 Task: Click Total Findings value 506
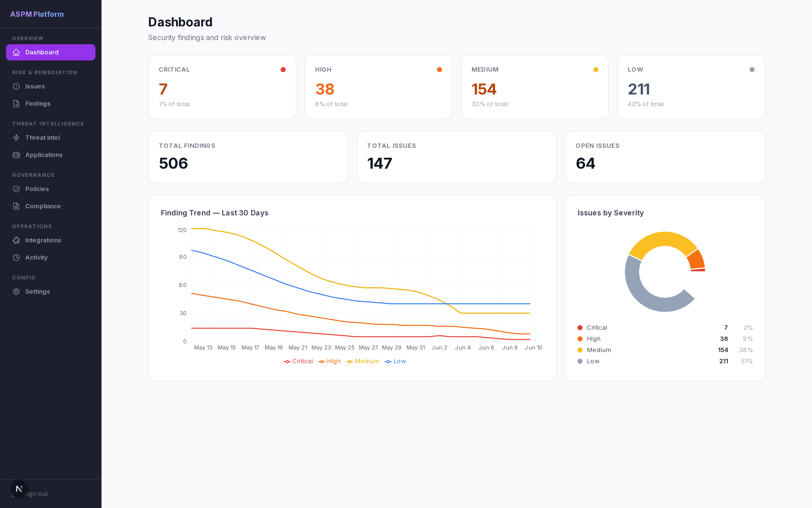coord(174,163)
